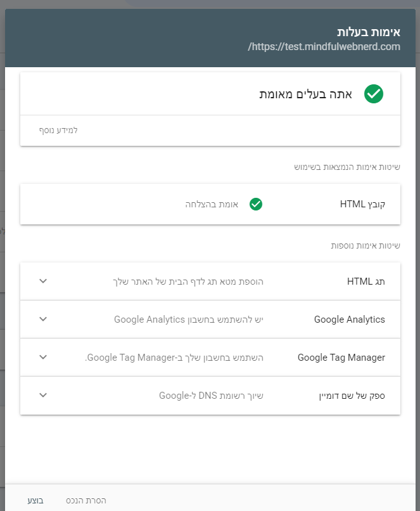Click the תג HTML label
This screenshot has width=420, height=511.
click(x=366, y=281)
